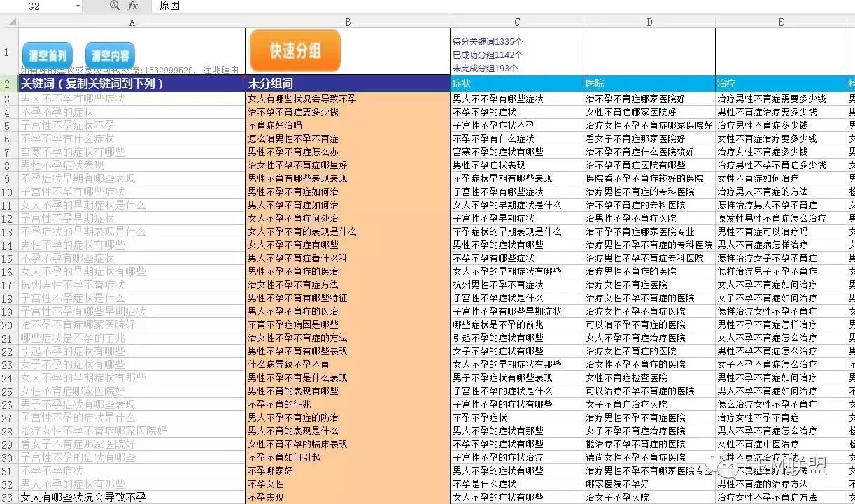The width and height of the screenshot is (855, 504).
Task: Click the orange 快速分组 button
Action: pos(295,50)
